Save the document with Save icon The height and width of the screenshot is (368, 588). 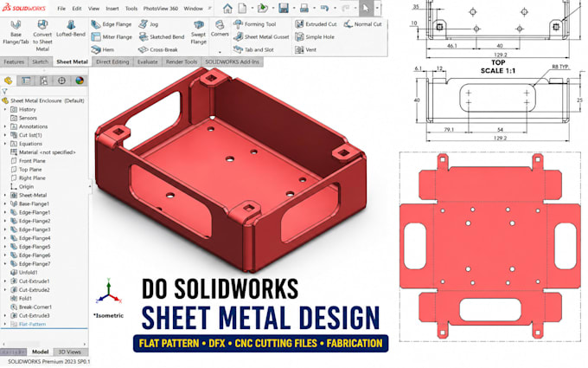pos(284,9)
